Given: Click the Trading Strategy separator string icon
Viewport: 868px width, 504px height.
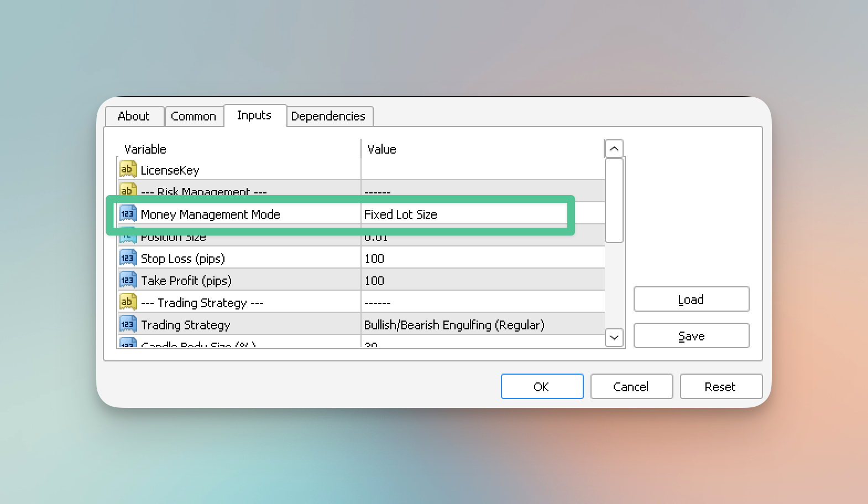Looking at the screenshot, I should click(x=128, y=302).
